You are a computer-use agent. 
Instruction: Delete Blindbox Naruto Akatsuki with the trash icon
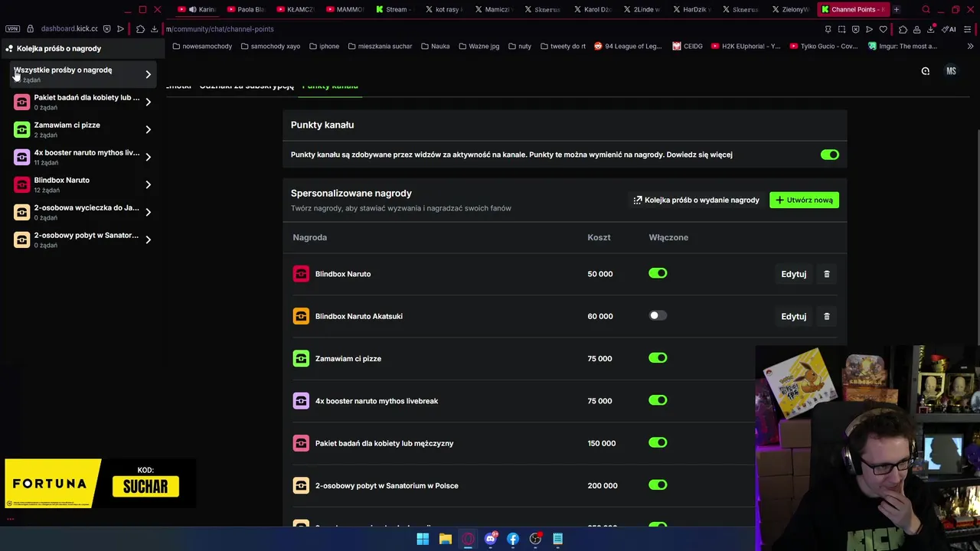tap(826, 316)
